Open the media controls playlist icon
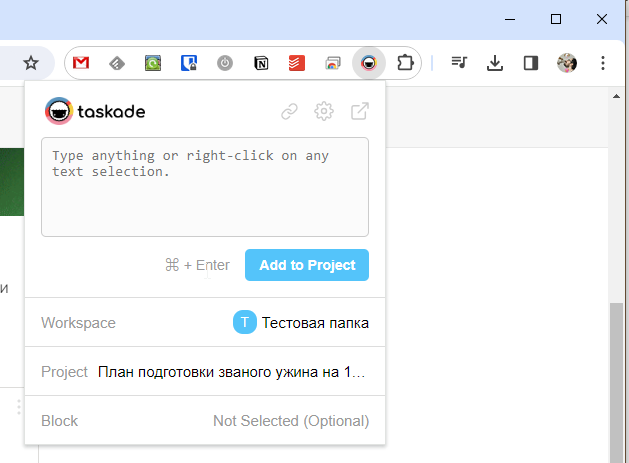This screenshot has width=629, height=463. pyautogui.click(x=459, y=63)
